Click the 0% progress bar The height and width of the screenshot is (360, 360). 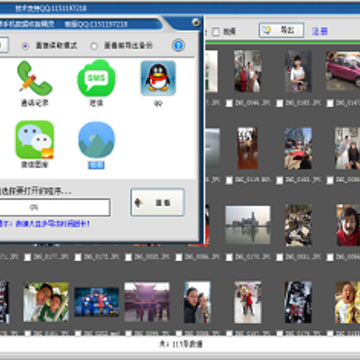point(55,207)
